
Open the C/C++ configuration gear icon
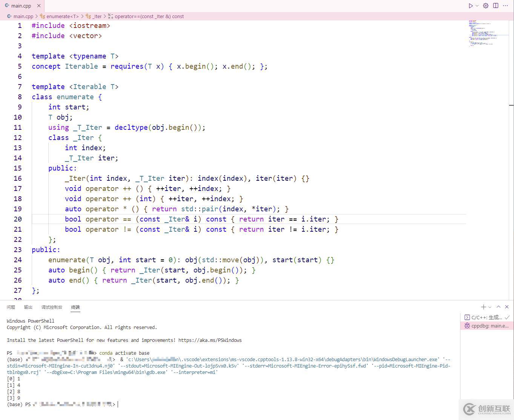point(486,6)
